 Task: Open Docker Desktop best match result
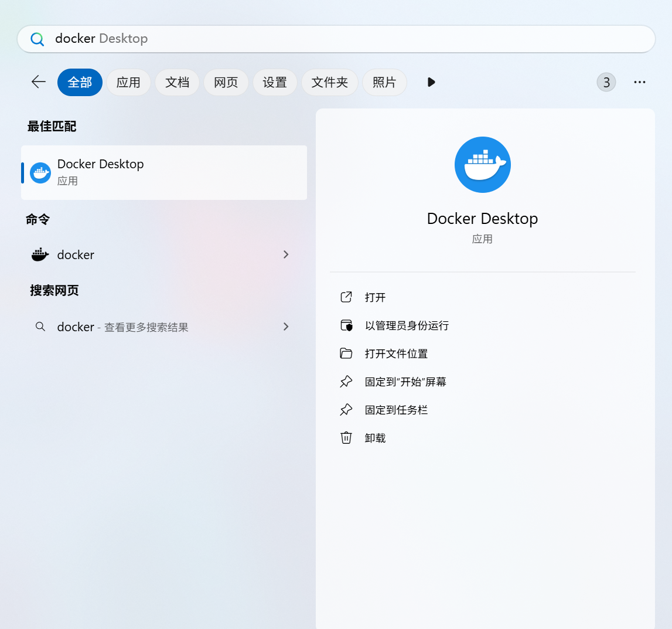pyautogui.click(x=164, y=172)
